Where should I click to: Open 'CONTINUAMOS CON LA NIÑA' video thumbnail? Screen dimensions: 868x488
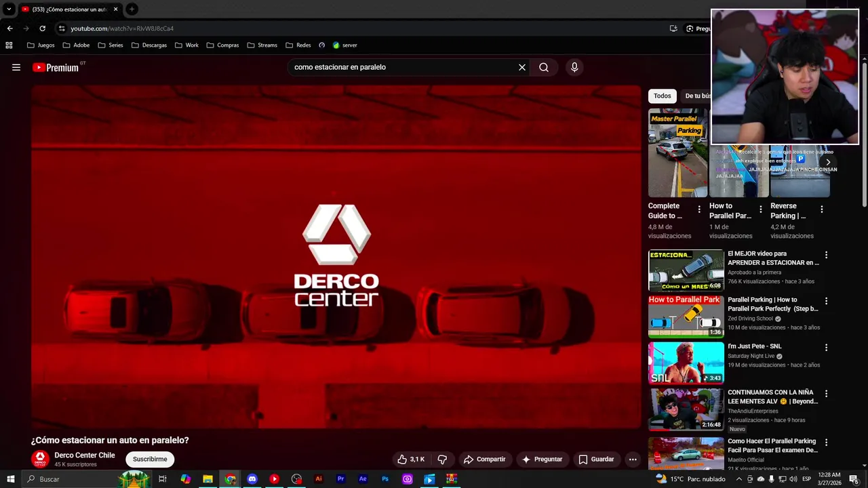[686, 409]
